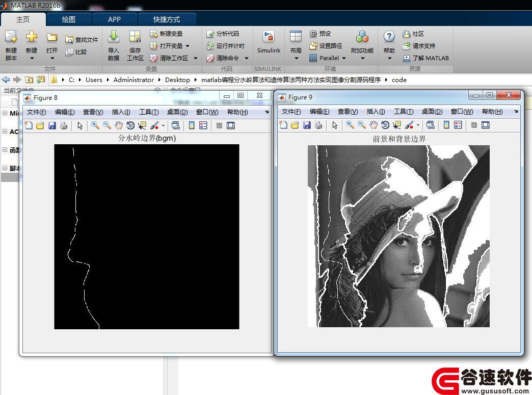Toggle Data Cursor tool in Figure 8
The image size is (532, 395).
pos(142,125)
